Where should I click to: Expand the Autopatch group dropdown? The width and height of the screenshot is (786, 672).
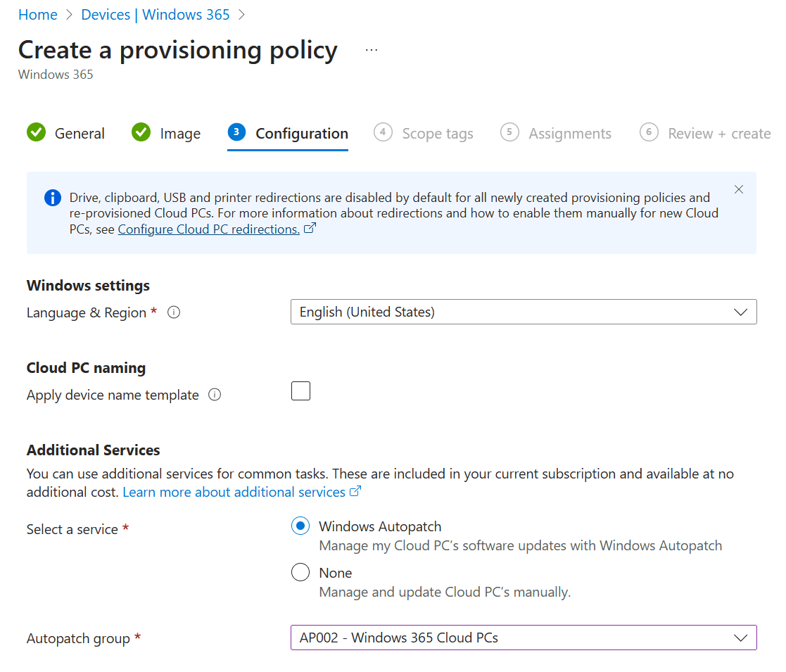coord(524,638)
